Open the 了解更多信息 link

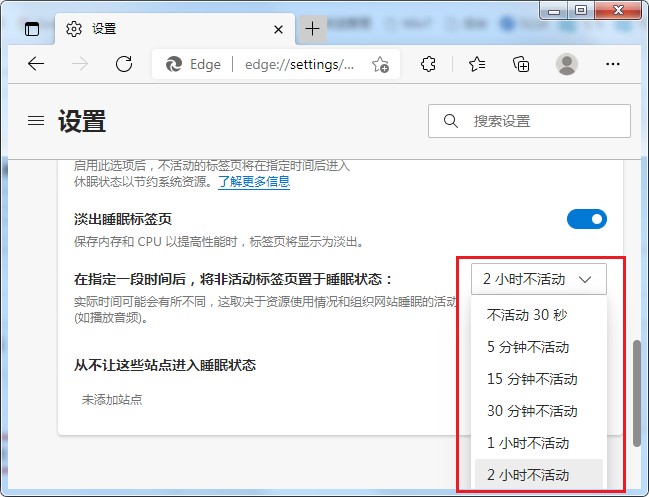point(254,181)
